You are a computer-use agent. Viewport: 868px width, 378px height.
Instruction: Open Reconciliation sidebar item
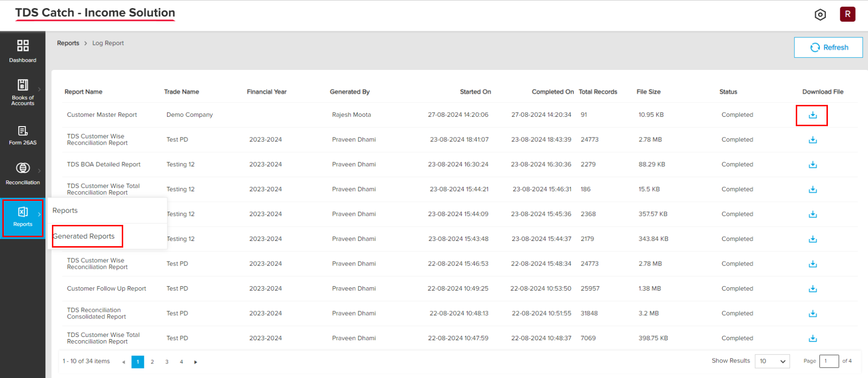point(23,173)
